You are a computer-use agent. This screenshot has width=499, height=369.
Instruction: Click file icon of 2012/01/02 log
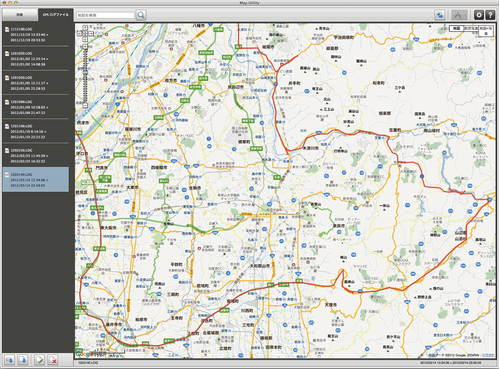pos(7,54)
